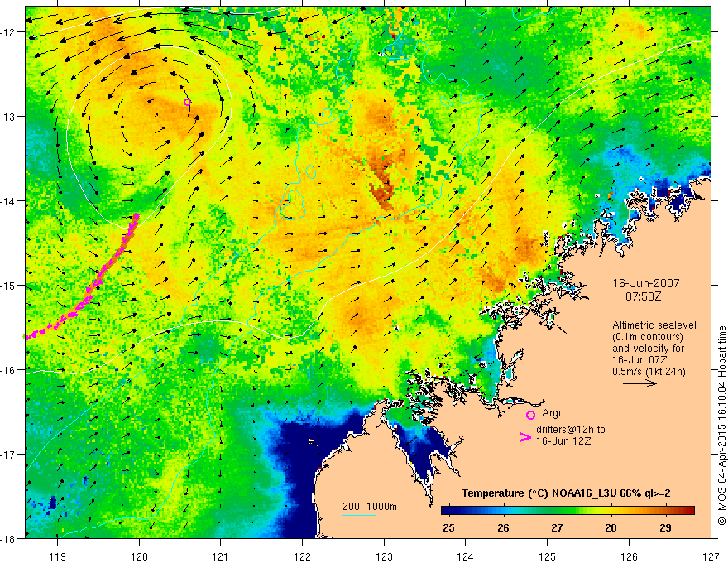Click the longitude axis label 127
Image resolution: width=728 pixels, height=563 pixels.
(711, 556)
